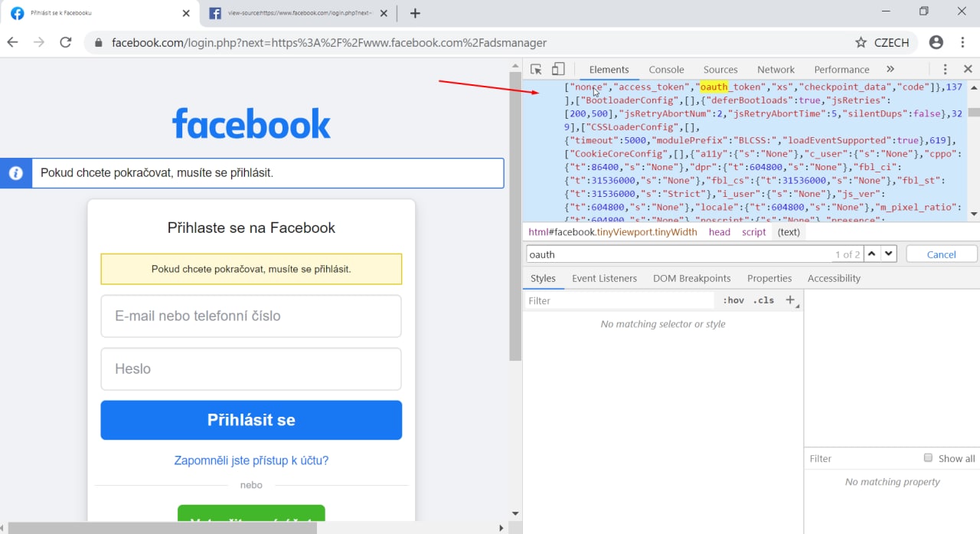Screen dimensions: 980x534
Task: Bookmark this page with the star icon
Action: click(861, 43)
